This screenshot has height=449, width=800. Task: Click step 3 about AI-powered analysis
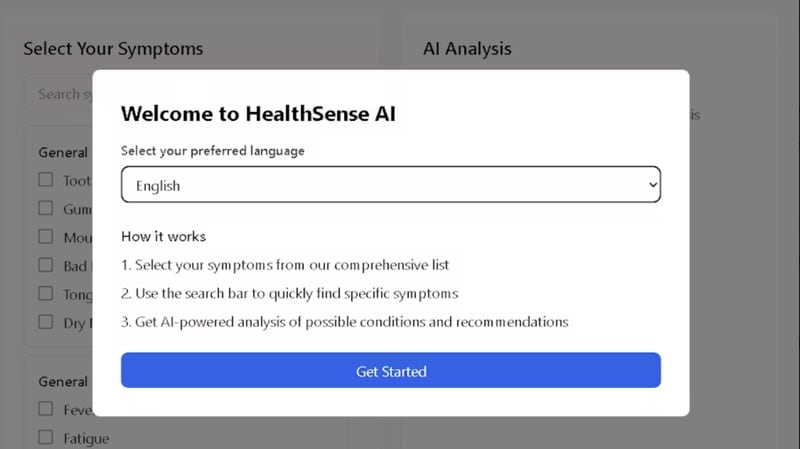tap(344, 322)
